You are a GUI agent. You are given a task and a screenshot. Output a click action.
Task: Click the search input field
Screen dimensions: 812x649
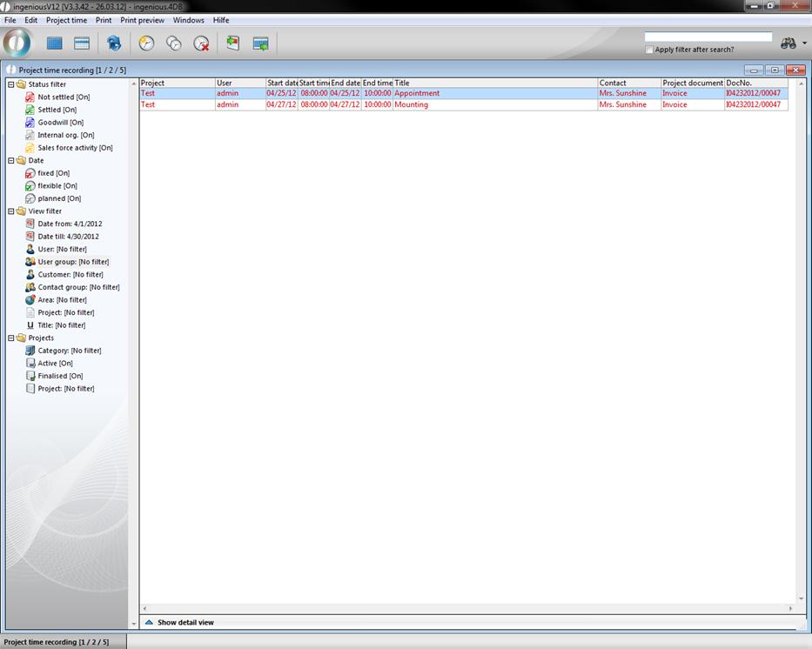click(x=708, y=37)
